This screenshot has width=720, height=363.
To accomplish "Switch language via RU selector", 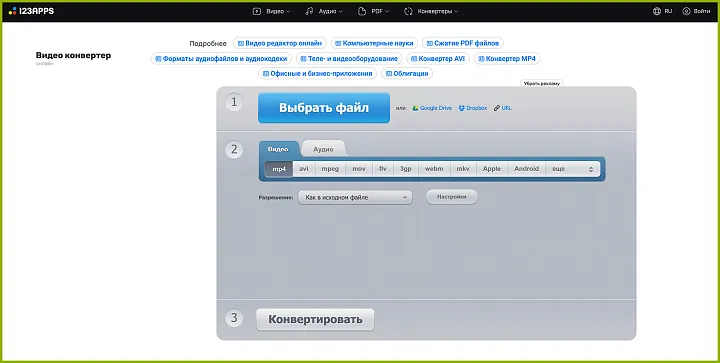I will (x=668, y=11).
